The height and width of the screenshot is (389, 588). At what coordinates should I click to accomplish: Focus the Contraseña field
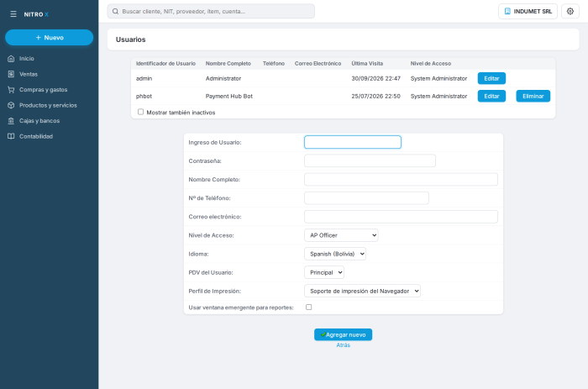(x=370, y=161)
